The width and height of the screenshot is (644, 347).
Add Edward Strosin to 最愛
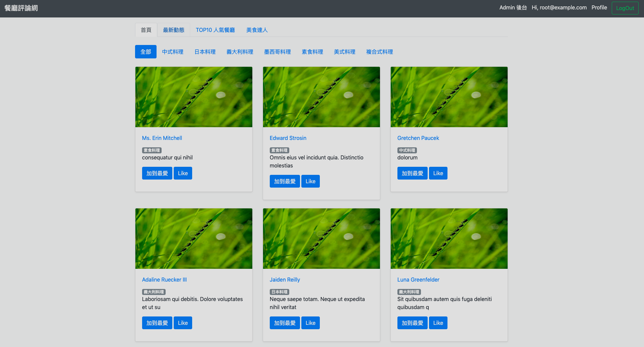285,181
